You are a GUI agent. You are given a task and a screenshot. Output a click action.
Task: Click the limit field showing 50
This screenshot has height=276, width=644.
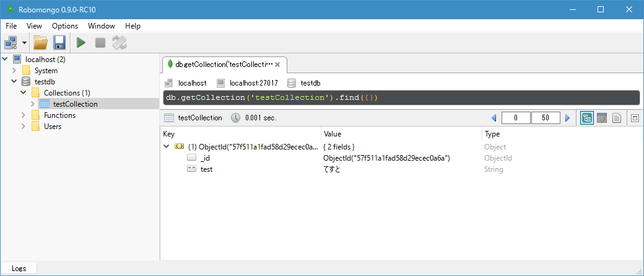(x=546, y=118)
